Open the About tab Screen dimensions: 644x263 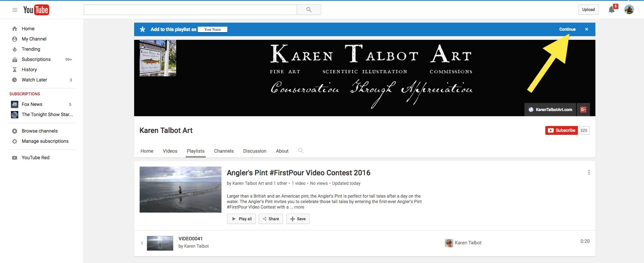(282, 151)
